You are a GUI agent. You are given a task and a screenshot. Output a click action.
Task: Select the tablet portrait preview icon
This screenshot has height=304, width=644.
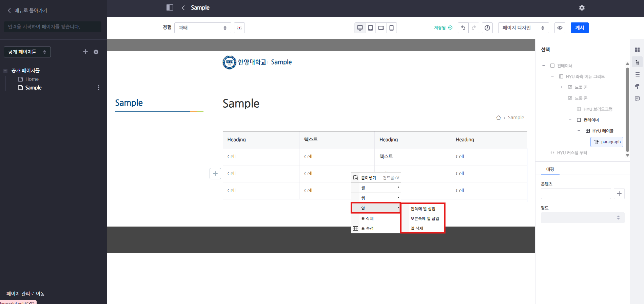[370, 28]
